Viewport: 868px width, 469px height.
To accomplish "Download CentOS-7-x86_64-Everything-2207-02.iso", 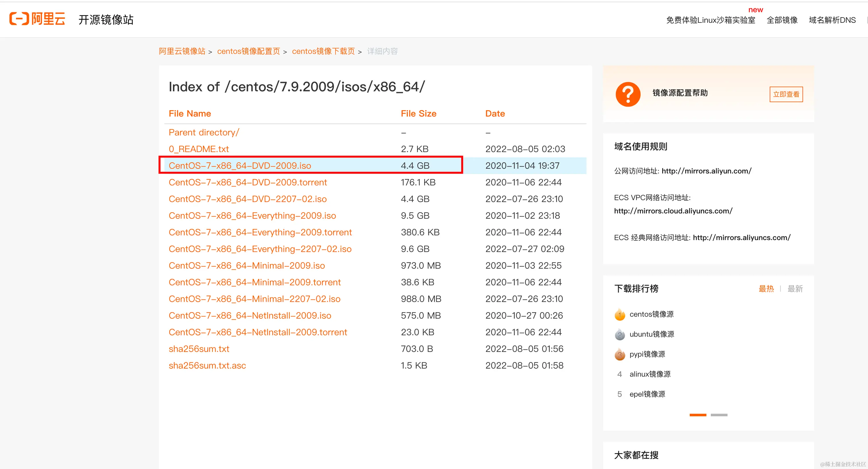I will coord(260,249).
